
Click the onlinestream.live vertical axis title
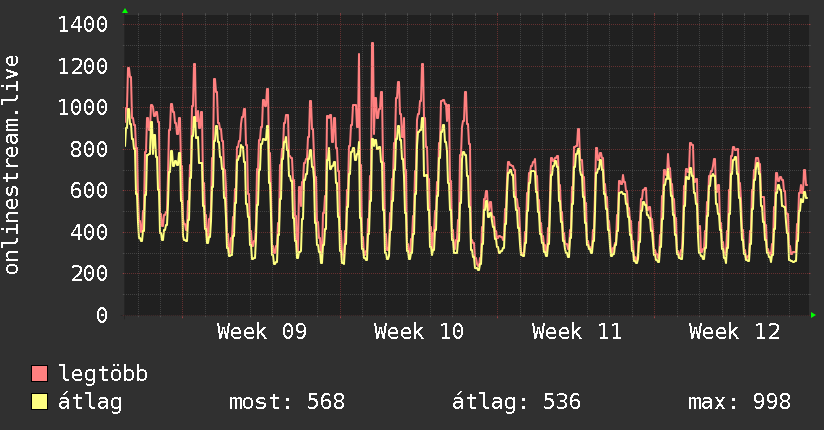11,165
